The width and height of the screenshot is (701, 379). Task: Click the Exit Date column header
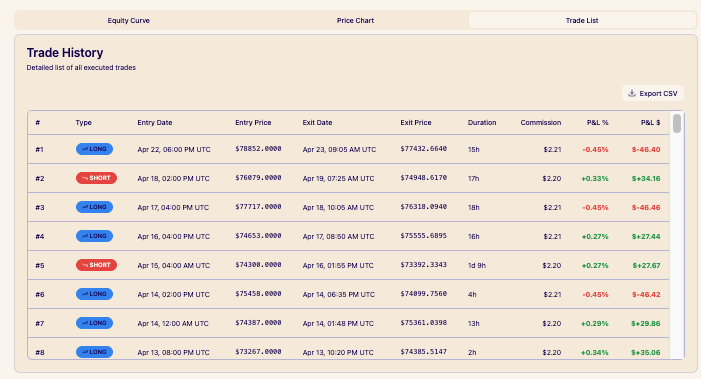point(317,122)
